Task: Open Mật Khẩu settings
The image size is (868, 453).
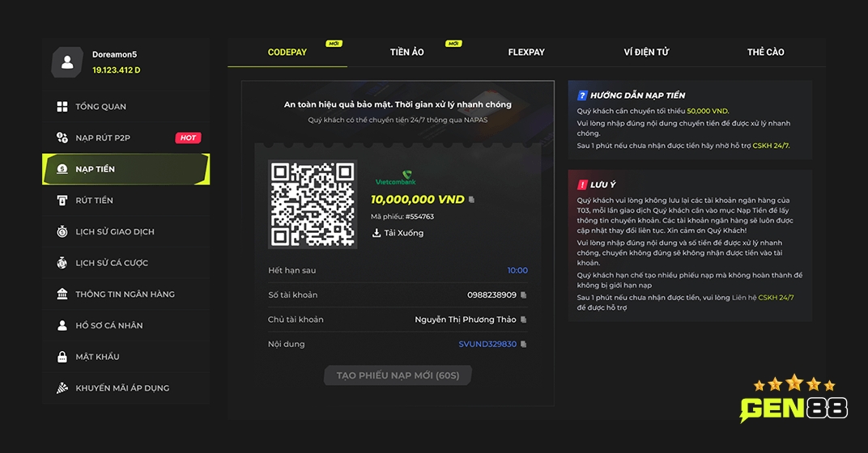Action: pos(126,357)
